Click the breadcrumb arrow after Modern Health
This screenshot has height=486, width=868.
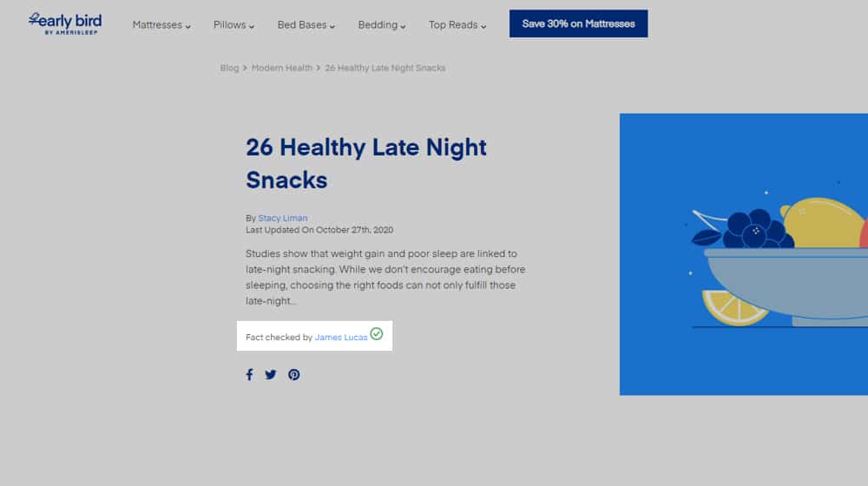[319, 68]
